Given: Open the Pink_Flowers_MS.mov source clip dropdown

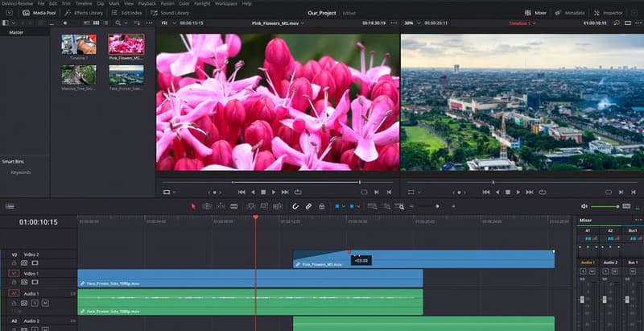Looking at the screenshot, I should point(278,23).
